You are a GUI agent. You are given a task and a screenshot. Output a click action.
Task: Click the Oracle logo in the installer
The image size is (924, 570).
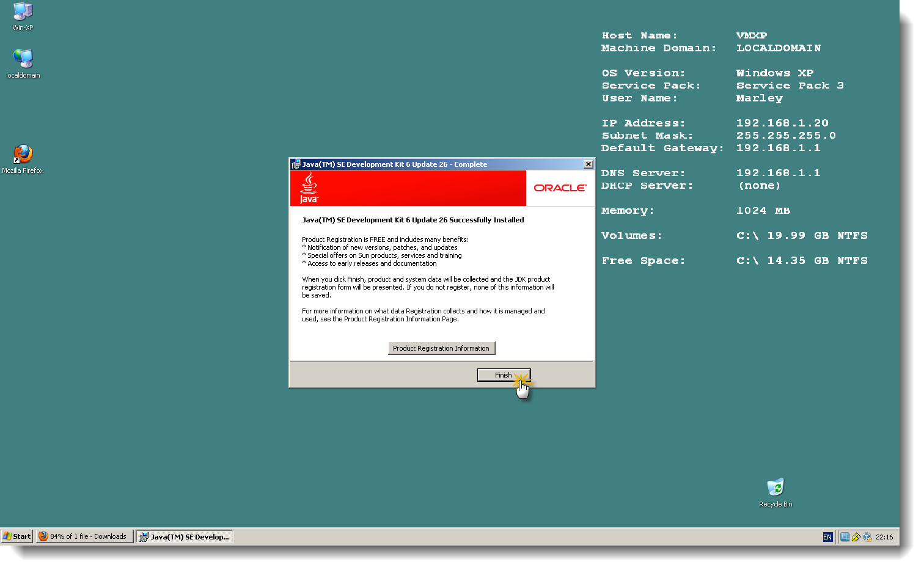(559, 188)
